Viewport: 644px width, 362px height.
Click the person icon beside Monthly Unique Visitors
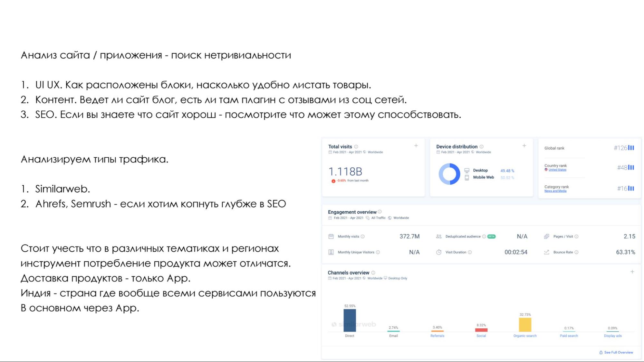tap(331, 252)
